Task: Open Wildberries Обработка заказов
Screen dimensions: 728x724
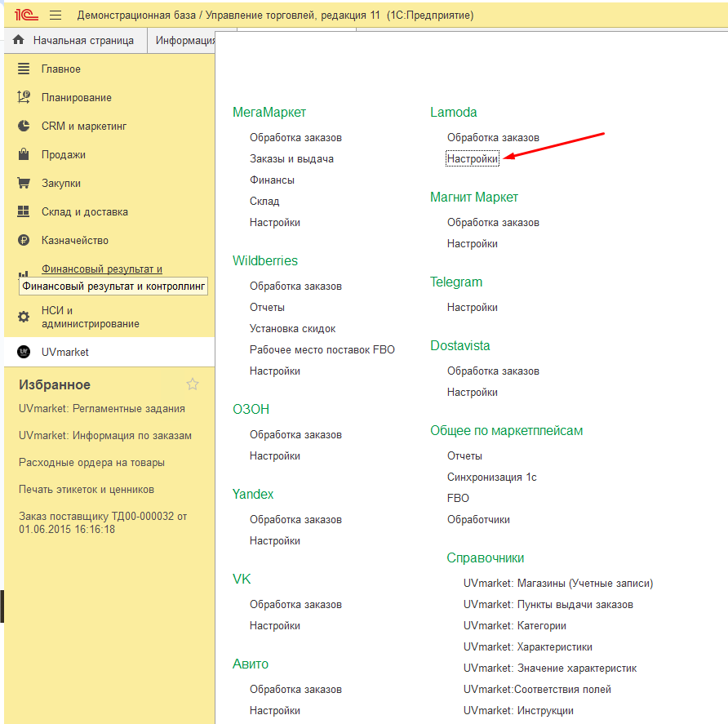Action: (x=295, y=286)
